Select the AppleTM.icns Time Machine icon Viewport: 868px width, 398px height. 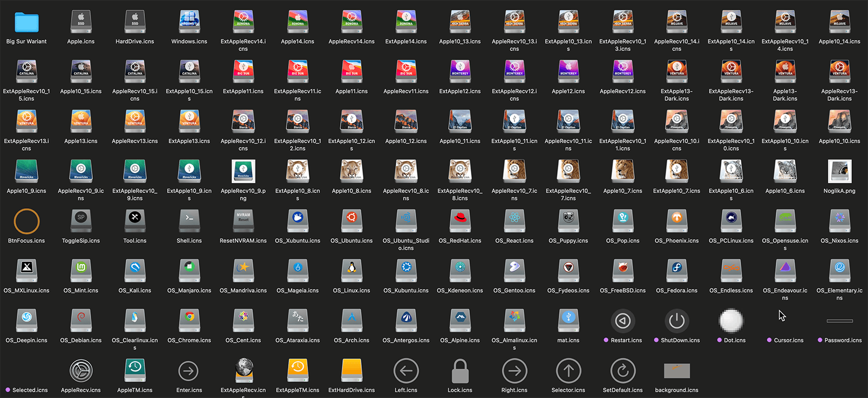[135, 371]
